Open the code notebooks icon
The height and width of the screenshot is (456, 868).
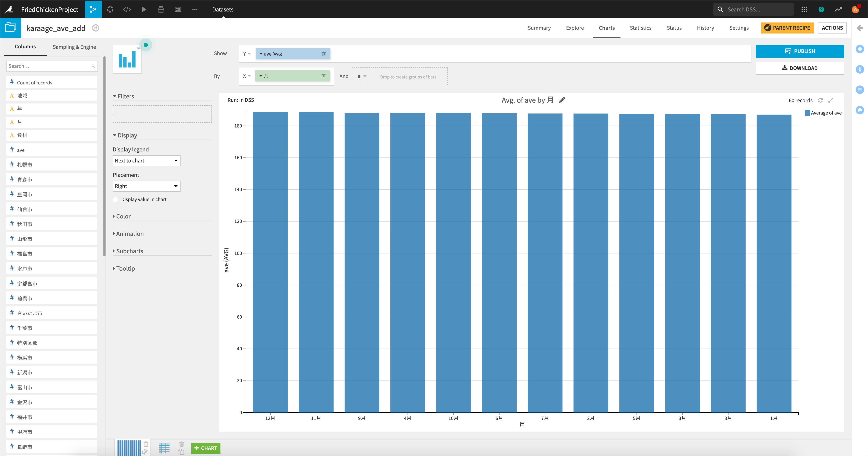(127, 9)
